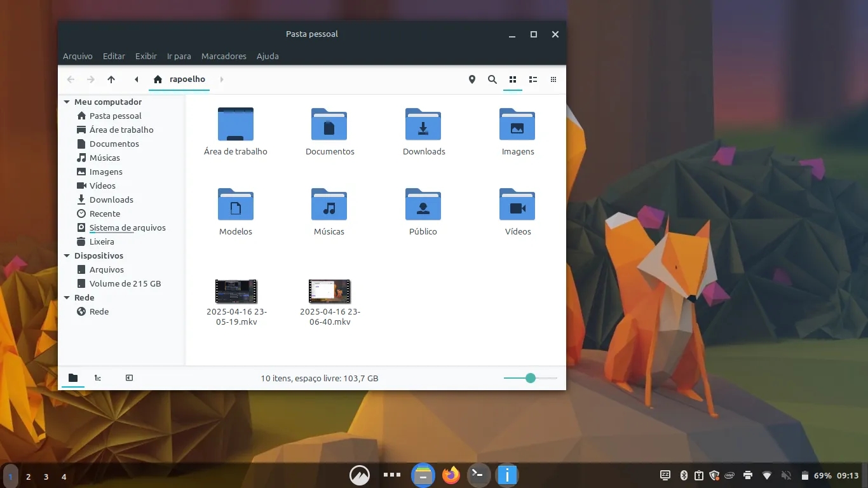Collapse the Meu computador section
The width and height of the screenshot is (868, 488).
coord(67,102)
